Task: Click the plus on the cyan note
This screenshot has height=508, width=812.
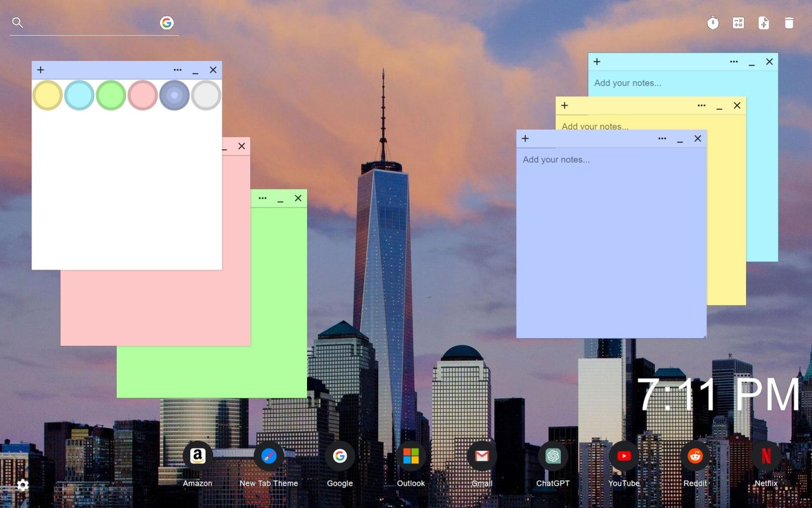Action: tap(597, 62)
